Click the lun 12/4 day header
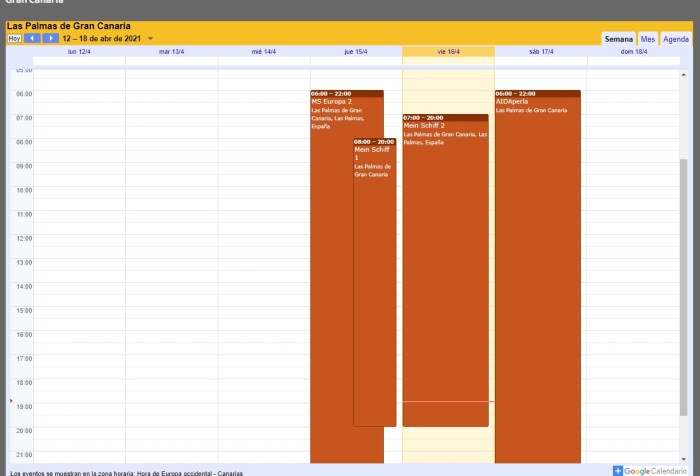The height and width of the screenshot is (476, 700). click(x=79, y=51)
